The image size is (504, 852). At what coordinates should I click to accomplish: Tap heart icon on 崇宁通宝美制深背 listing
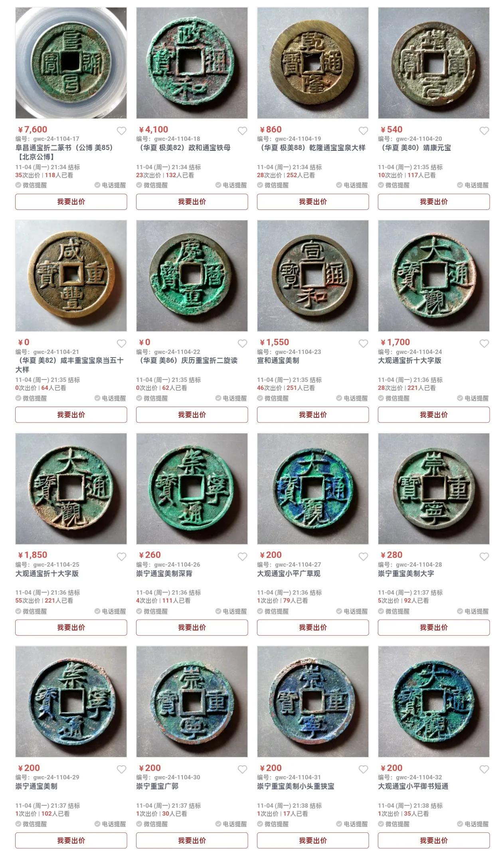(x=243, y=556)
